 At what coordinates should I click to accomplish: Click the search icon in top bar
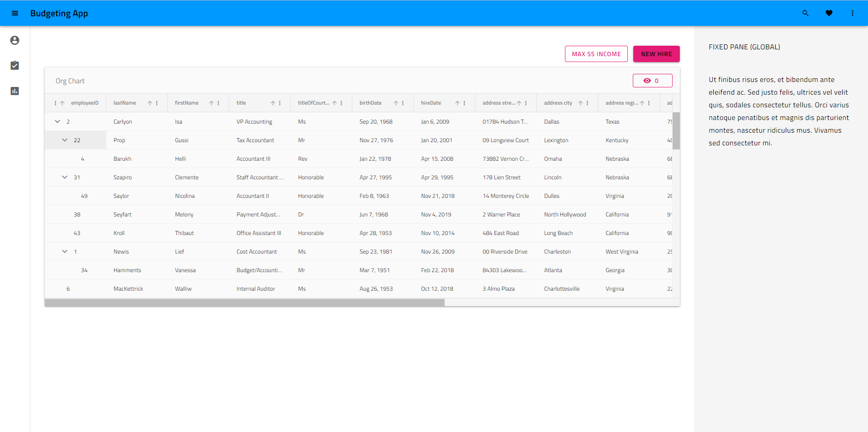click(x=805, y=13)
